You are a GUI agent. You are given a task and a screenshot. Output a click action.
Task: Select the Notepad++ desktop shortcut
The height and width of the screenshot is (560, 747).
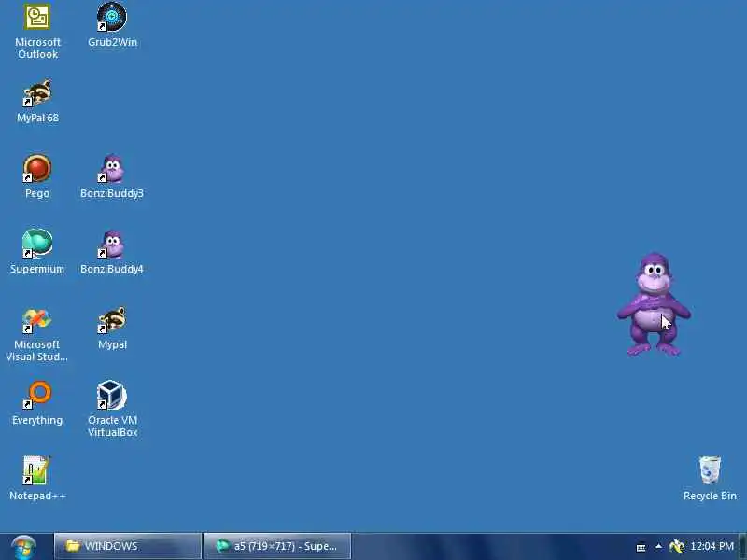[37, 479]
